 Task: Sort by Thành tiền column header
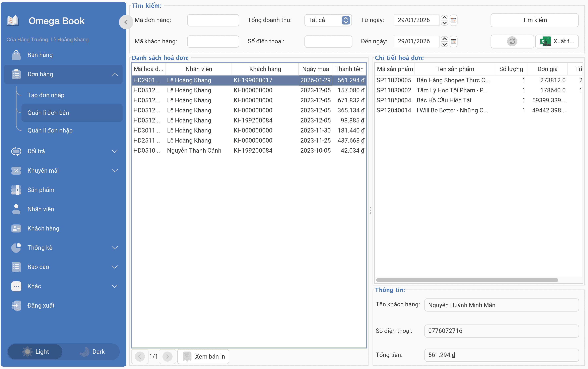click(349, 69)
